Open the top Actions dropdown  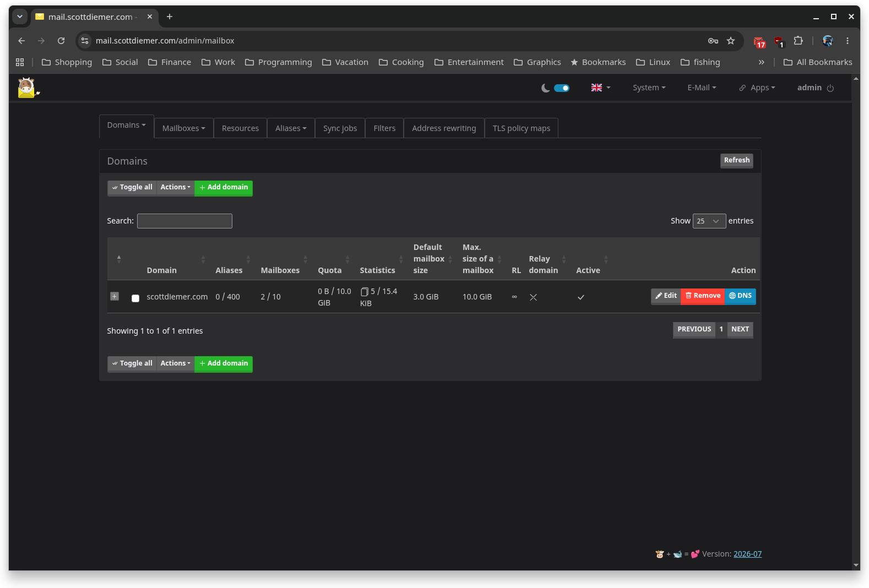coord(176,188)
